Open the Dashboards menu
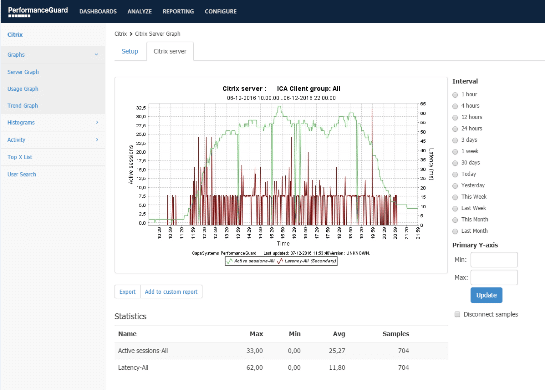Image resolution: width=545 pixels, height=390 pixels. [x=98, y=11]
